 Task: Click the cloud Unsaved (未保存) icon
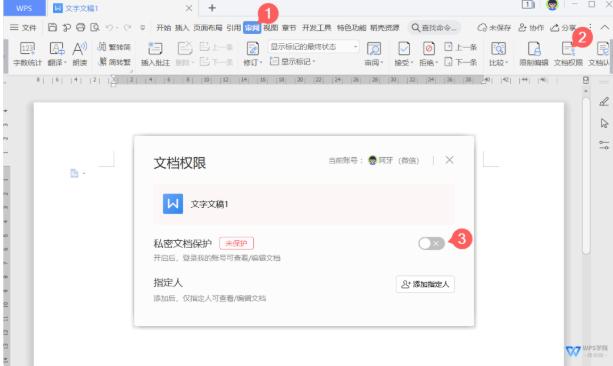click(x=494, y=27)
